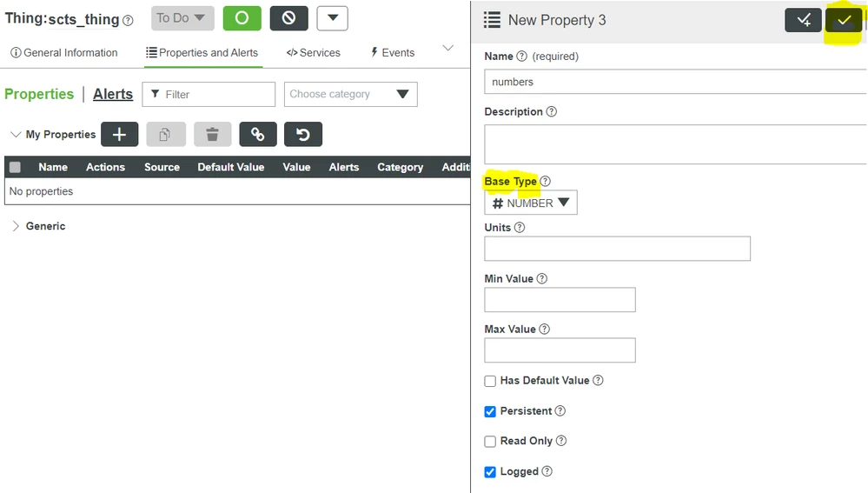Click the Category column header
Image resolution: width=868 pixels, height=493 pixels.
401,167
